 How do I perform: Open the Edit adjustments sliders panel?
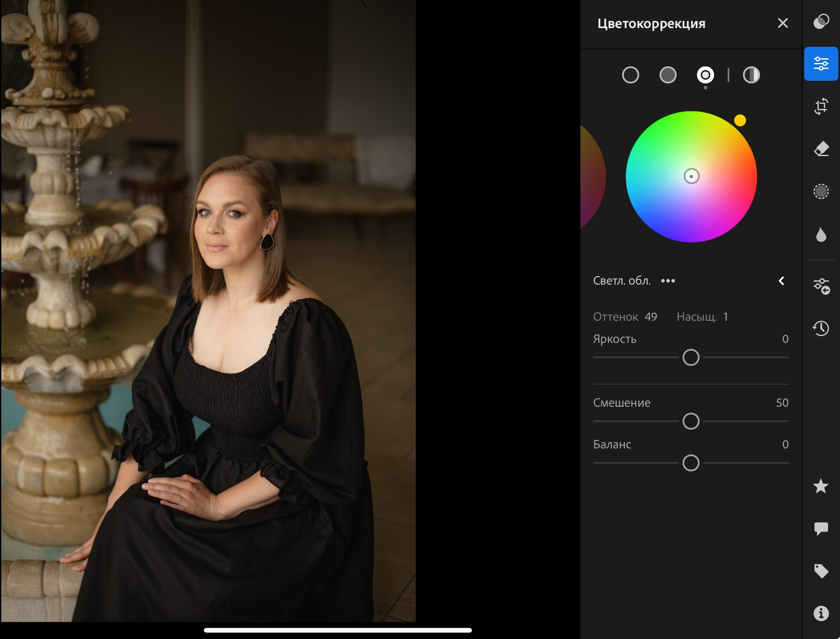821,64
